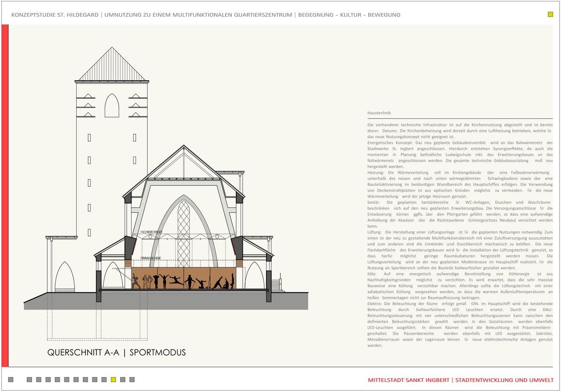Click the 'QUERSCHNITT A-A | SPORTMODUS' caption
Viewport: 561px width, 392px height.
(x=117, y=353)
